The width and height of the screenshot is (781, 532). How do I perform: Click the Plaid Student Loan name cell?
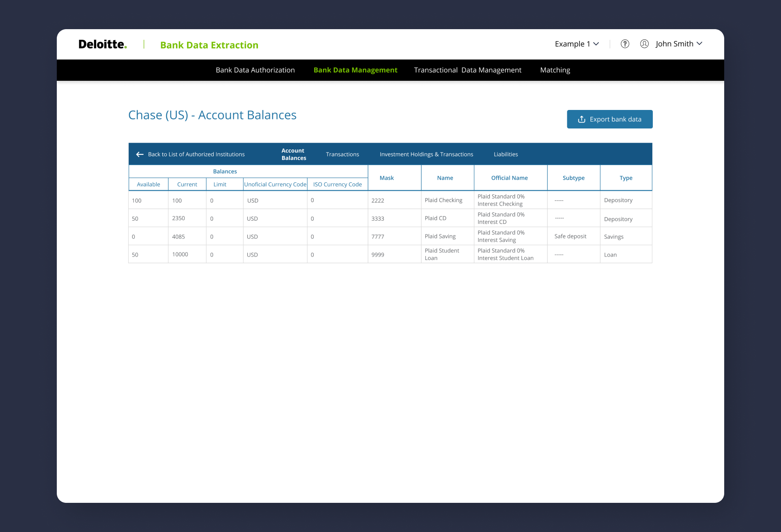point(448,255)
